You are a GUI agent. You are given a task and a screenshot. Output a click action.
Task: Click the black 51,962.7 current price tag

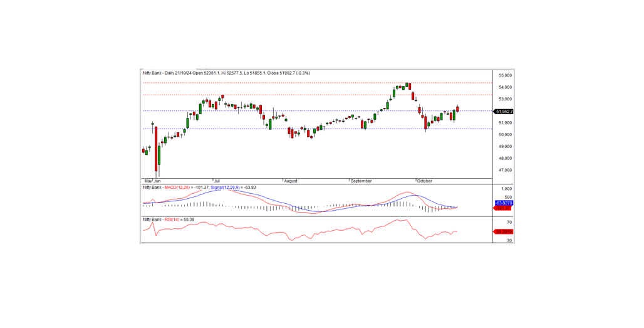click(x=504, y=112)
